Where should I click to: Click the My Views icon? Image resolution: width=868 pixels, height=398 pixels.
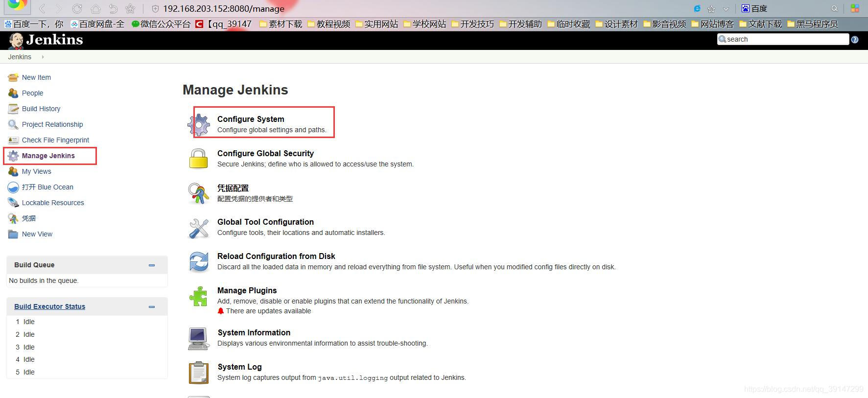13,171
